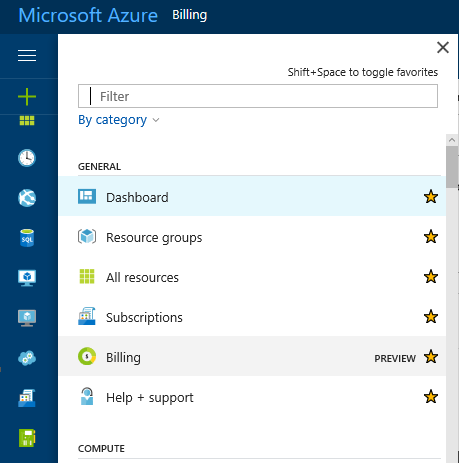Screen dimensions: 459x463
Task: Click the green plus New icon
Action: tap(27, 97)
